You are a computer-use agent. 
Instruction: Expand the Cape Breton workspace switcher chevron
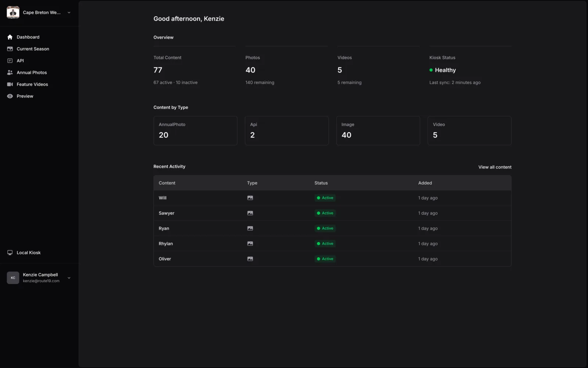tap(69, 13)
